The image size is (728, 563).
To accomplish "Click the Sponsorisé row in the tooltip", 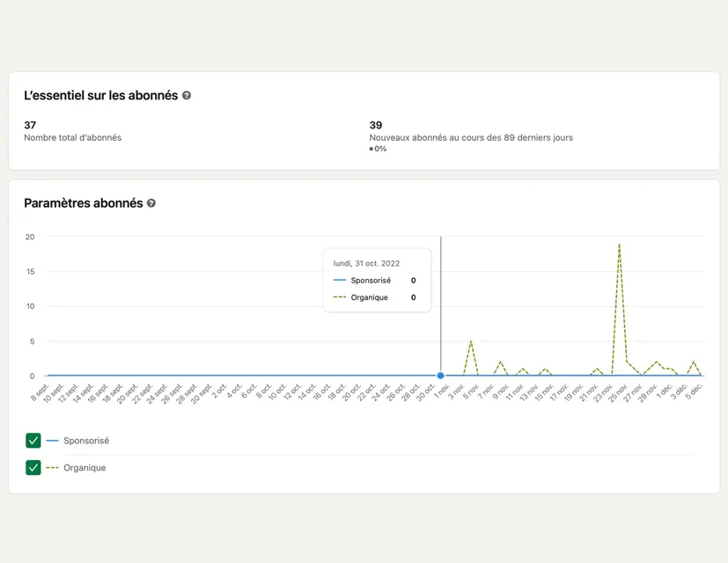I will 375,281.
